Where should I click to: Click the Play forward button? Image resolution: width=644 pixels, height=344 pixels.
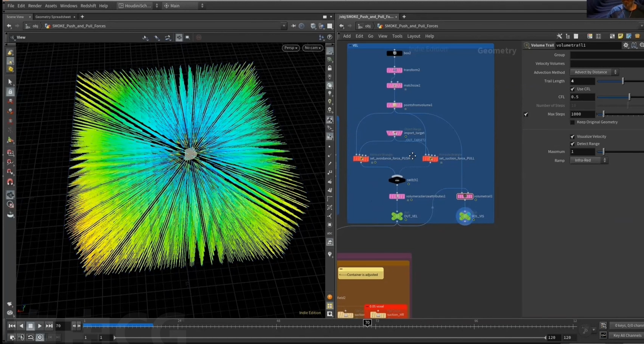tap(40, 326)
